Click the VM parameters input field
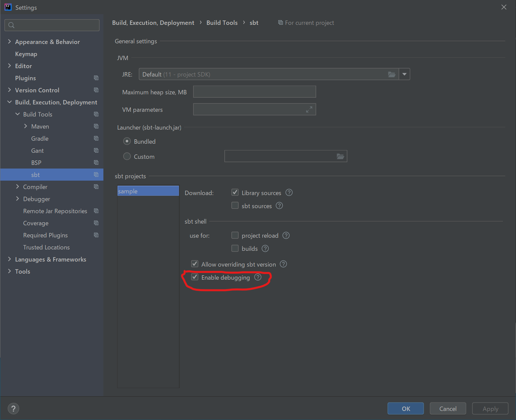The height and width of the screenshot is (420, 516). pyautogui.click(x=254, y=109)
